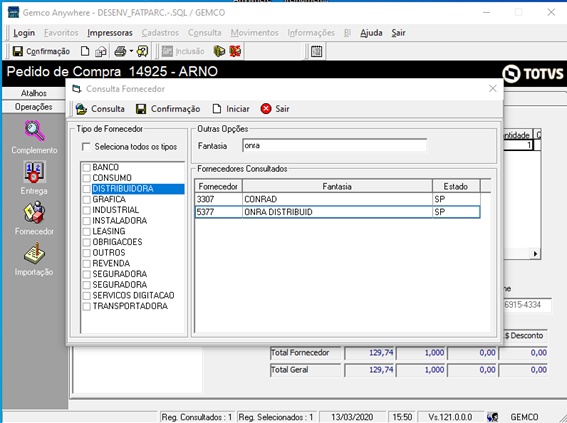Select supplier row ONRA DISTRIBUID
Viewport: 567px width, 423px height.
coord(337,212)
